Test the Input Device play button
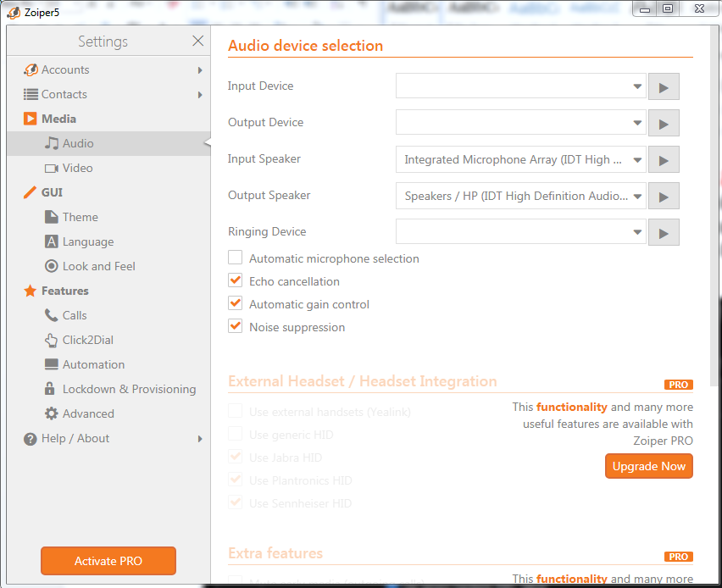The height and width of the screenshot is (588, 722). click(664, 86)
